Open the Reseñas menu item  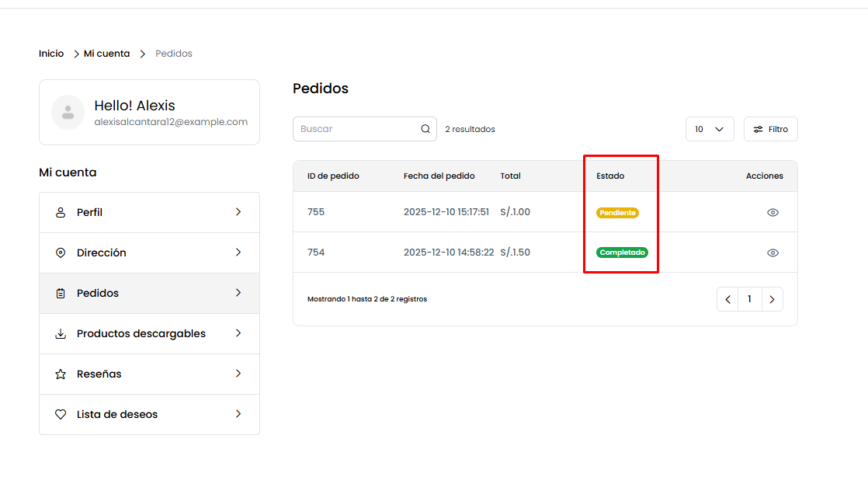pyautogui.click(x=149, y=374)
